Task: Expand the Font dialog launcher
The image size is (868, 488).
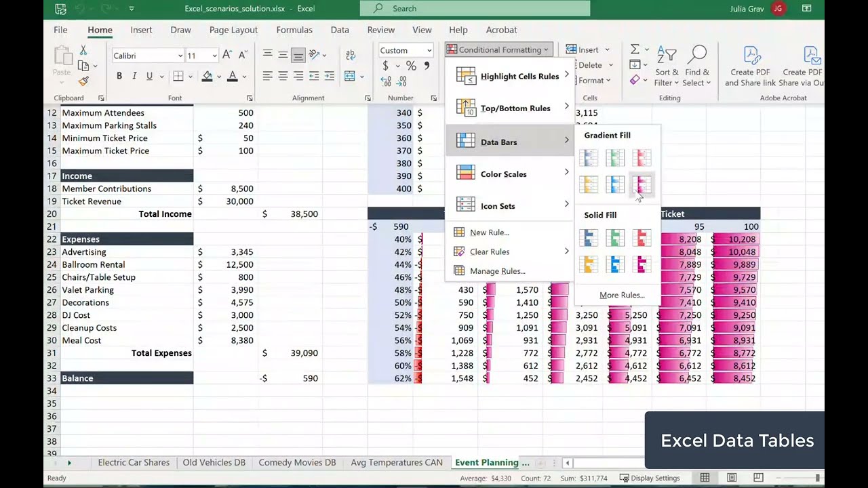Action: pyautogui.click(x=250, y=98)
